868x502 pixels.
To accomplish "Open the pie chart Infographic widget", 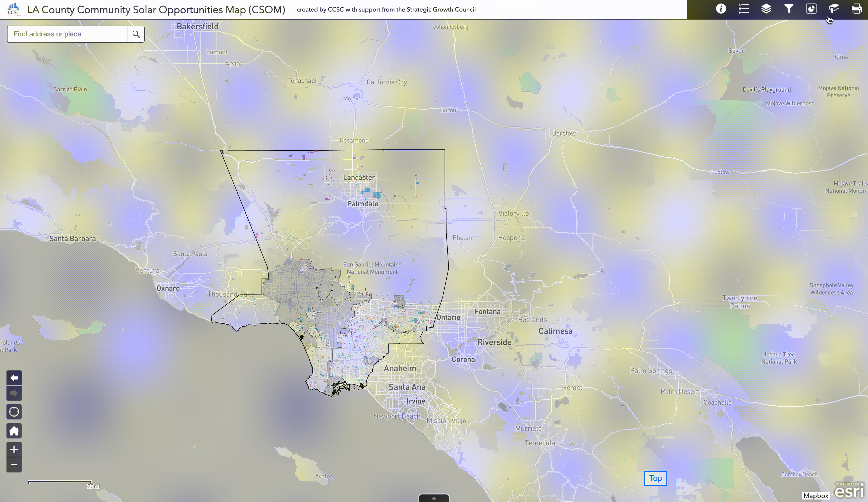I will (x=811, y=9).
